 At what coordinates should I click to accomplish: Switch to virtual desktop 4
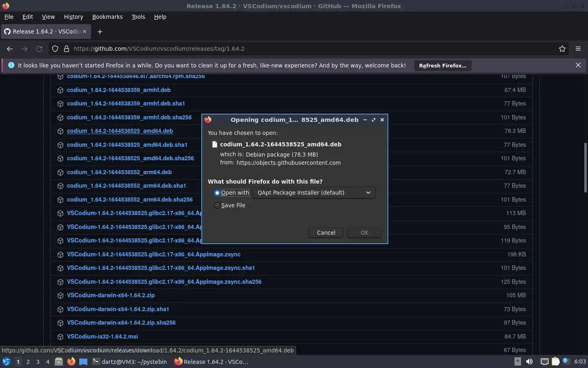click(47, 361)
